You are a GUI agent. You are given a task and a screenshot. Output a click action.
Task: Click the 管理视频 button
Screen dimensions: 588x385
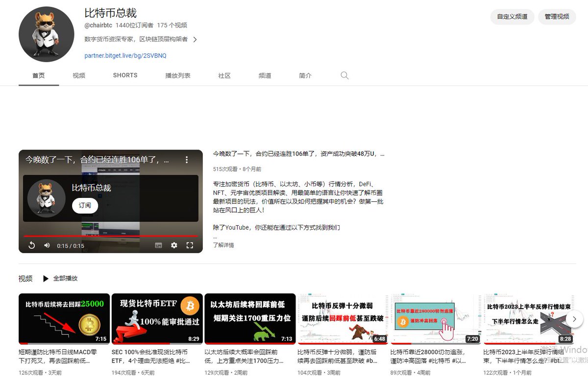[x=557, y=17]
